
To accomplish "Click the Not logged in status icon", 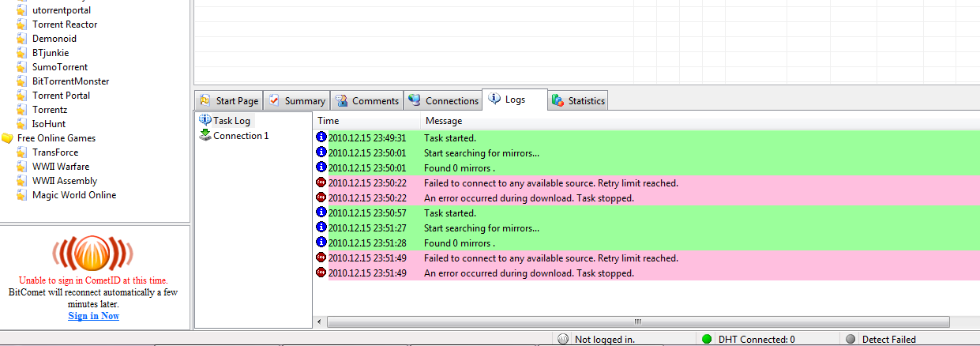I will tap(563, 340).
